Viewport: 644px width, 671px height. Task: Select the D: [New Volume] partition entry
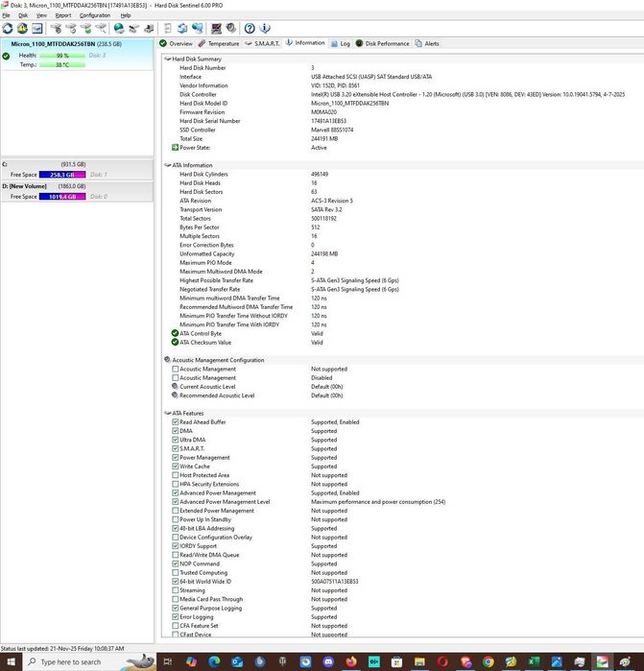(x=77, y=191)
